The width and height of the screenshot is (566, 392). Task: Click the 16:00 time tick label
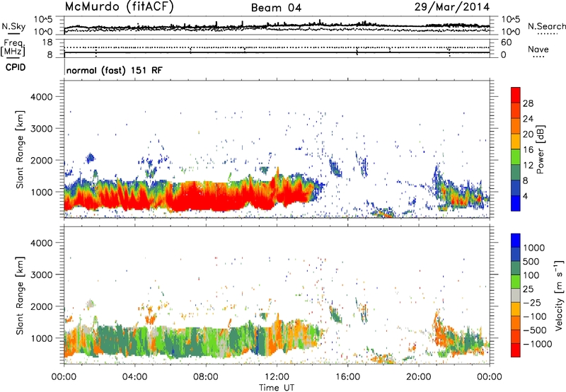click(347, 377)
